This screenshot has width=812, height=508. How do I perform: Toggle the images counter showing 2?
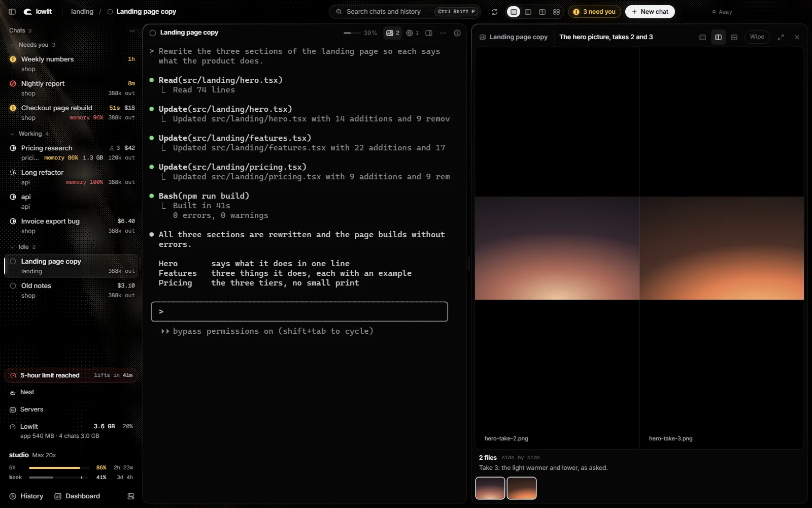click(x=393, y=33)
